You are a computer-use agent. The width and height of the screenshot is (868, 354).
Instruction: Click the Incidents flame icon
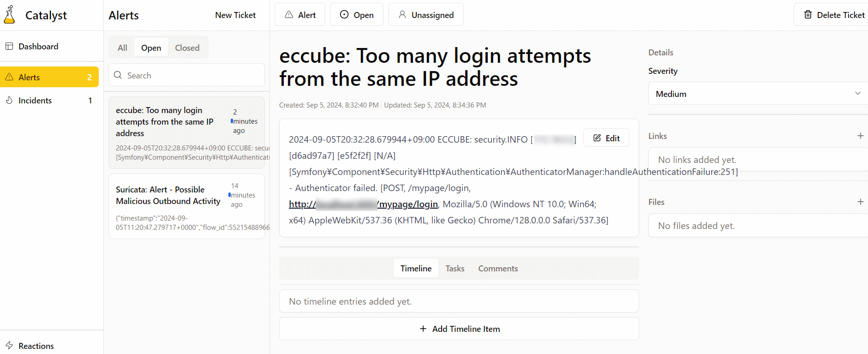click(x=9, y=100)
